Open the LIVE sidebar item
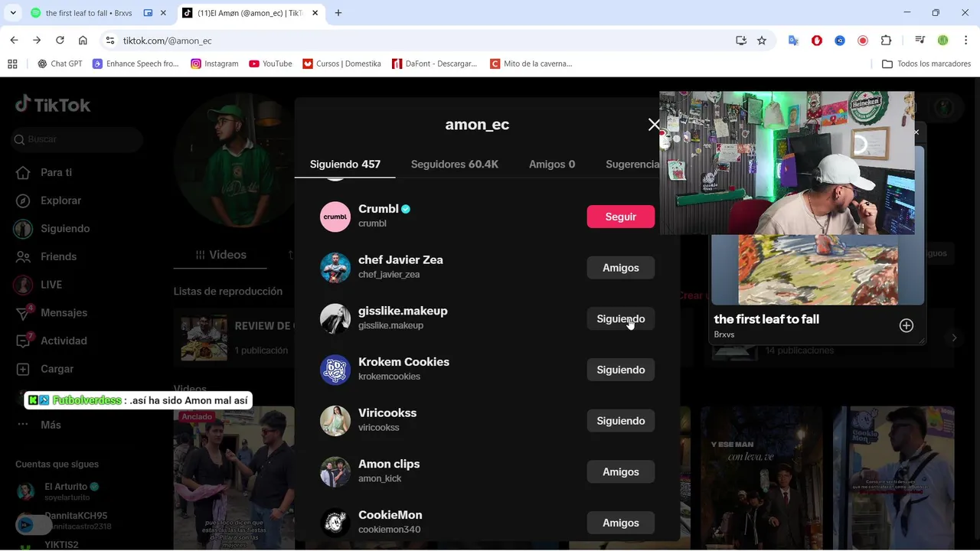 click(38, 285)
